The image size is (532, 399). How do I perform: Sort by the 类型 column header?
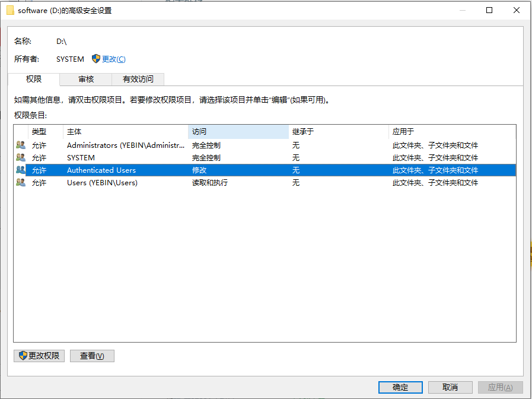pos(46,132)
